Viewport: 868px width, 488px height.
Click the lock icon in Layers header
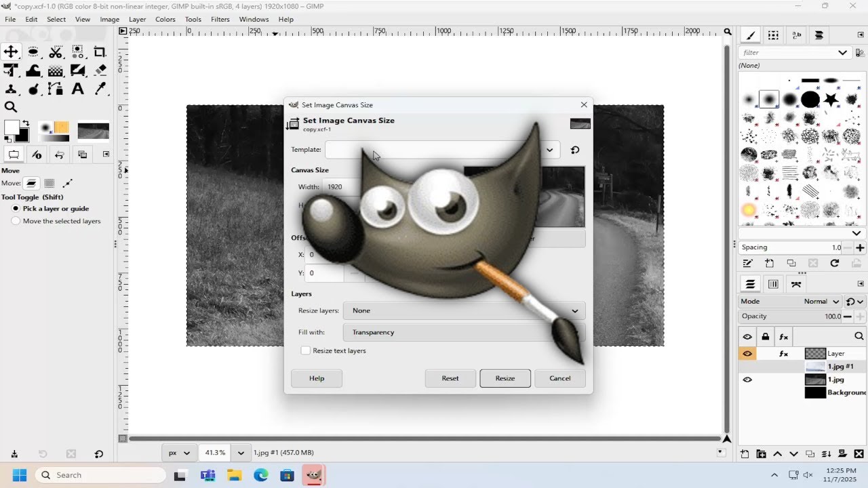coord(766,337)
